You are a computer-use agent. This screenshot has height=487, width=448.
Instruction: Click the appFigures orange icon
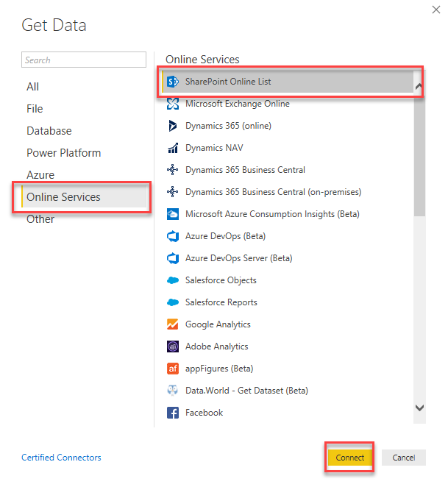(x=173, y=369)
